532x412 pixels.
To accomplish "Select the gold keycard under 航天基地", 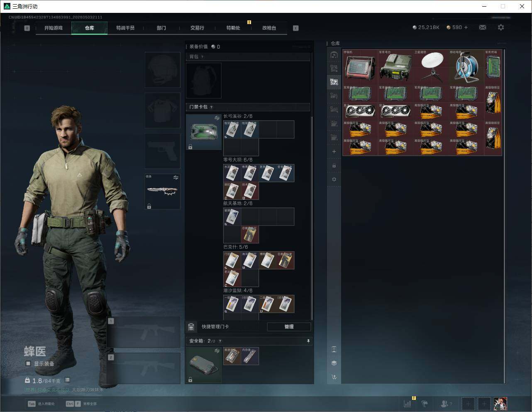I will (250, 235).
